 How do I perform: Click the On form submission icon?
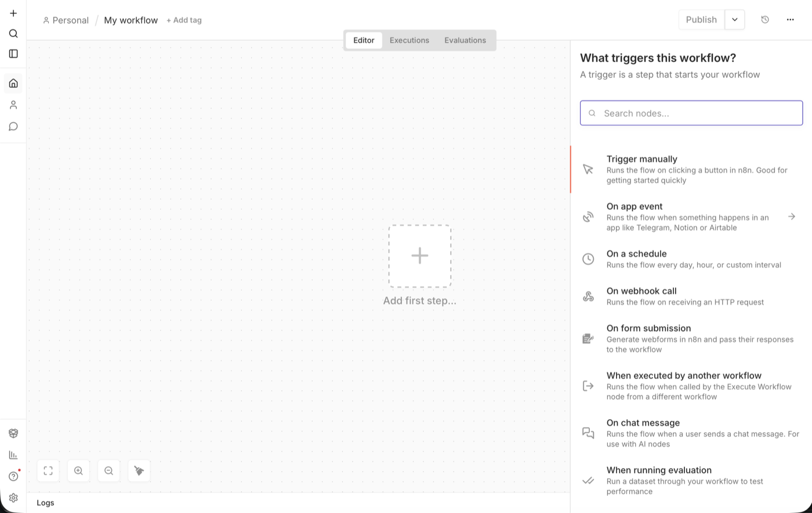point(588,339)
